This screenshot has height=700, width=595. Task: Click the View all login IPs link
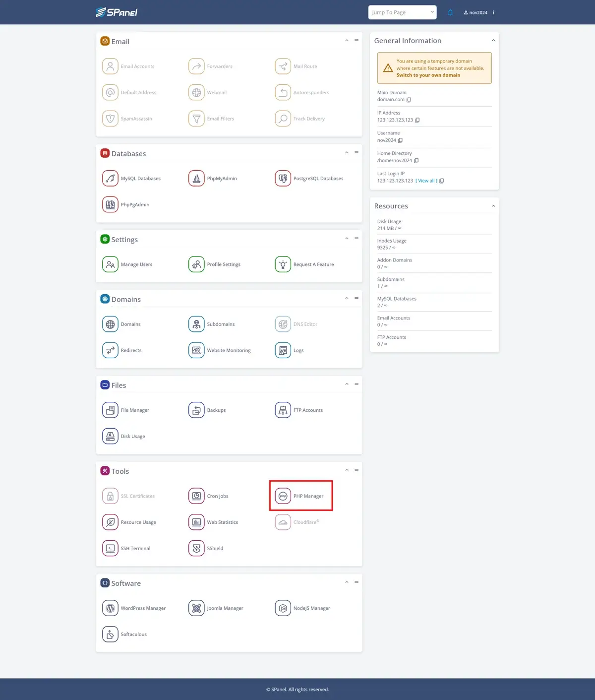426,181
